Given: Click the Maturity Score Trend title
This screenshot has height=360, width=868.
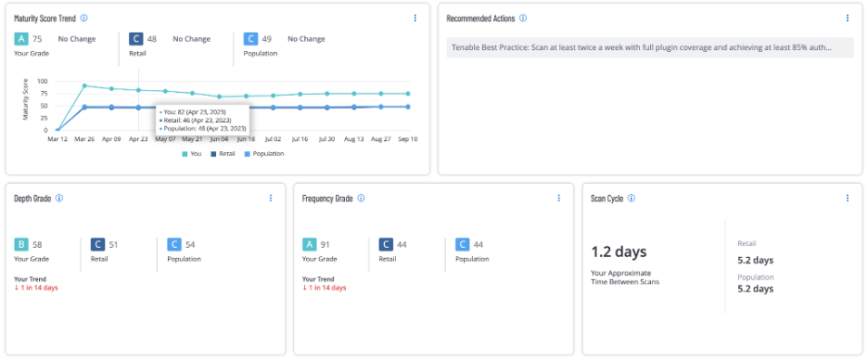Looking at the screenshot, I should tap(45, 19).
